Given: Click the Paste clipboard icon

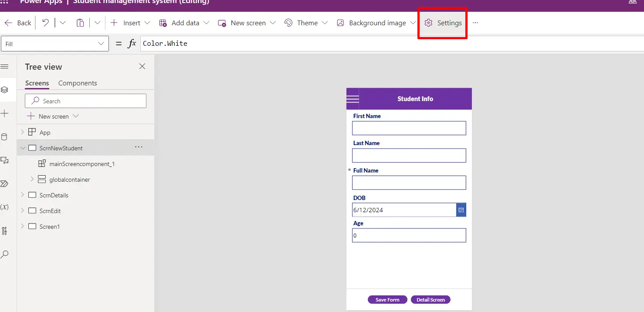Looking at the screenshot, I should tap(80, 23).
